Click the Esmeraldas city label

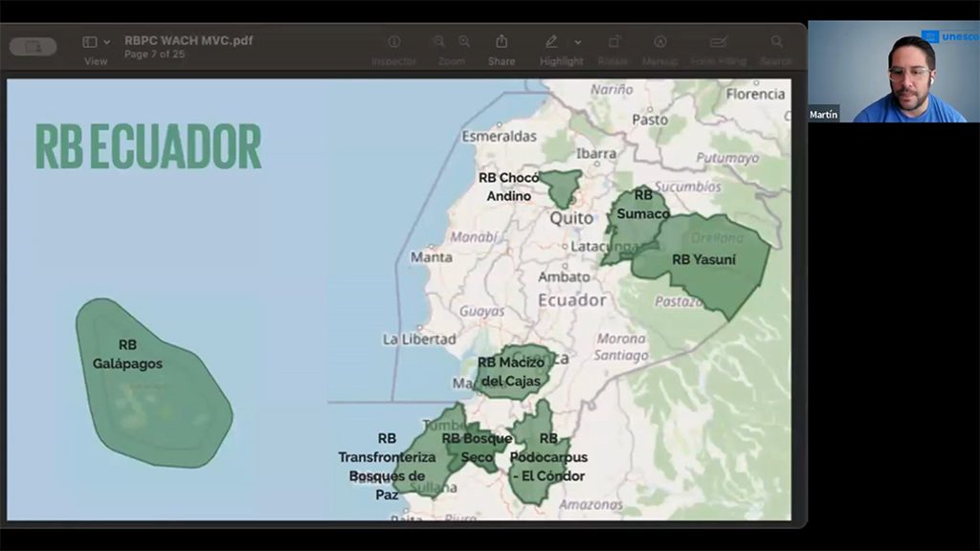click(x=499, y=136)
